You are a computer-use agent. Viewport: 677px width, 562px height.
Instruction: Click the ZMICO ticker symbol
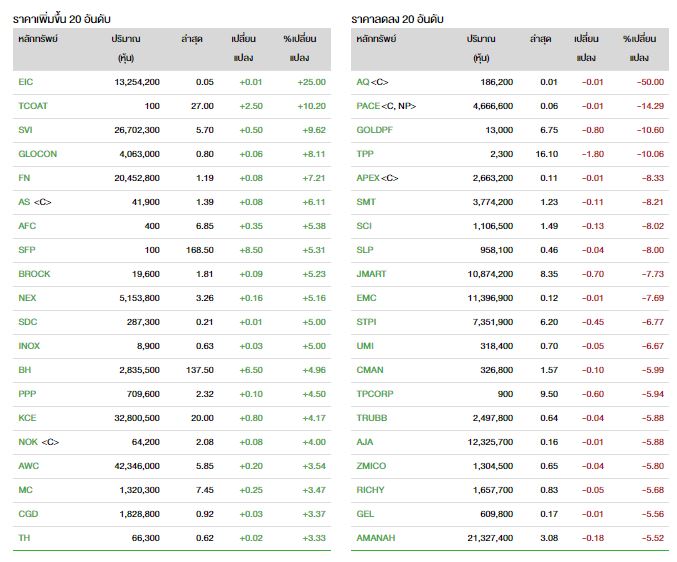click(x=371, y=465)
